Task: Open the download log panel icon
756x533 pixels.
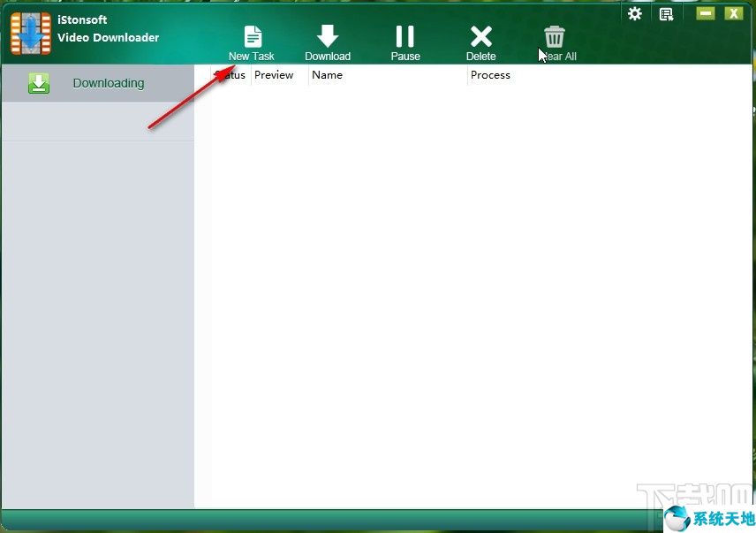Action: pos(666,14)
